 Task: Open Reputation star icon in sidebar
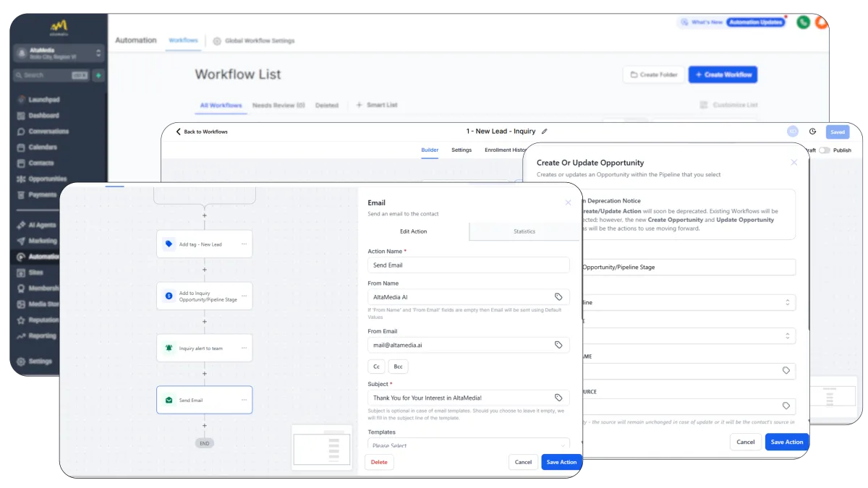click(22, 320)
